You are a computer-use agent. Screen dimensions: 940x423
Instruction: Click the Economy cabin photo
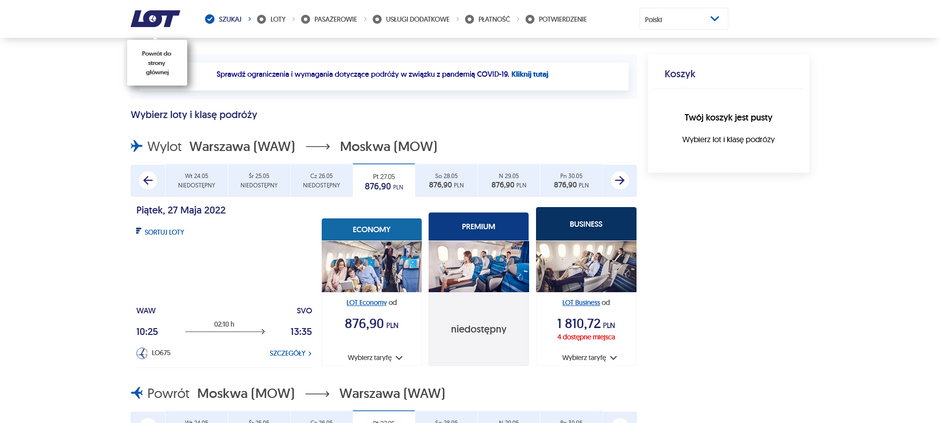coord(371,266)
